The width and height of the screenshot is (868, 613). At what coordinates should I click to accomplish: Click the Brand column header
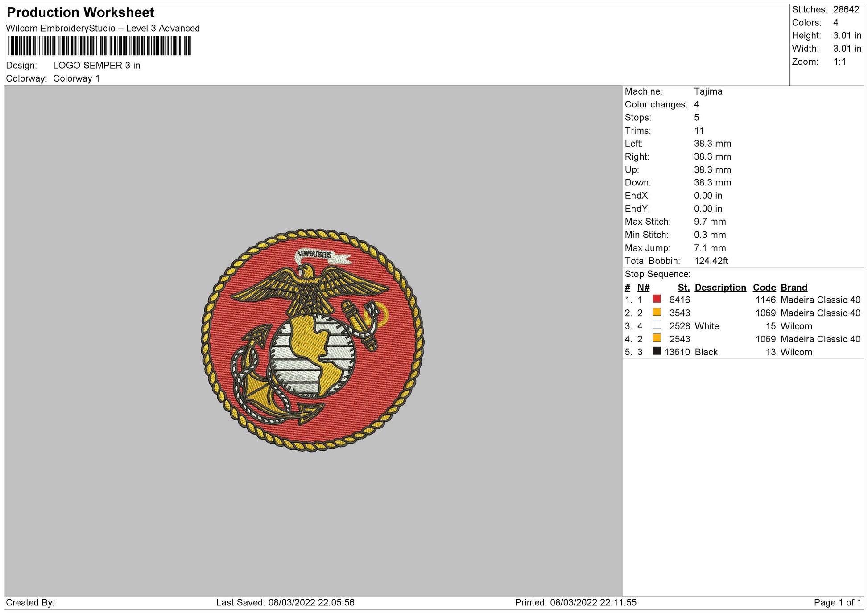pos(794,288)
